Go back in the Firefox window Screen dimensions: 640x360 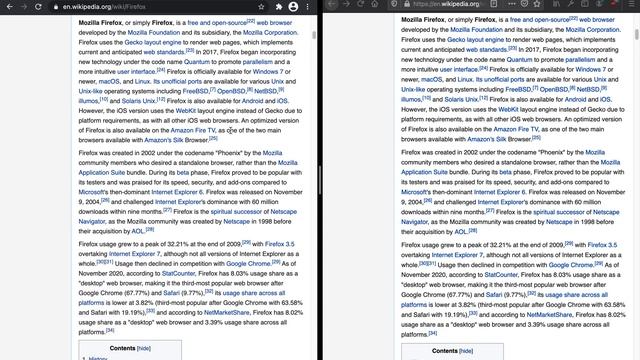click(x=332, y=4)
